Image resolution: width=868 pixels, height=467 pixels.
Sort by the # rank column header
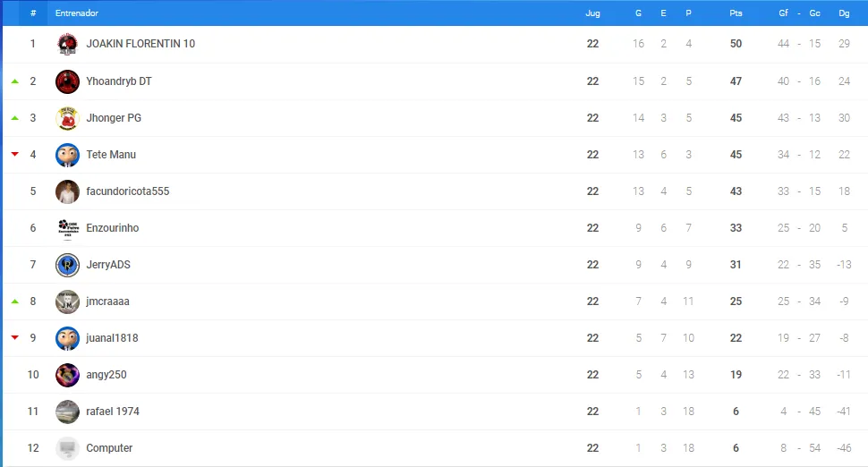point(33,13)
